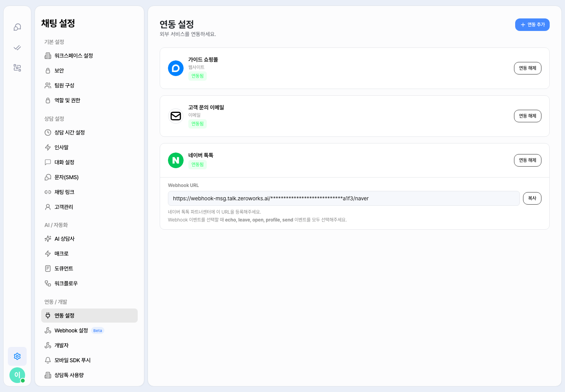565x392 pixels.
Task: Click the 고객 문의 이메일 envelope icon
Action: [176, 116]
